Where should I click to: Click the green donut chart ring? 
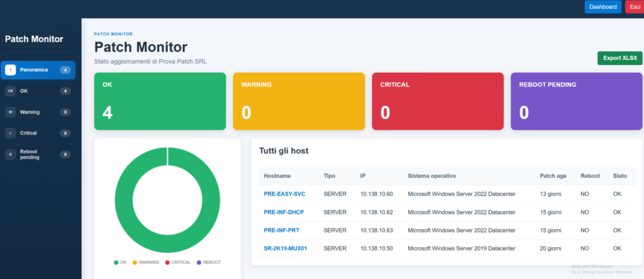click(x=124, y=200)
